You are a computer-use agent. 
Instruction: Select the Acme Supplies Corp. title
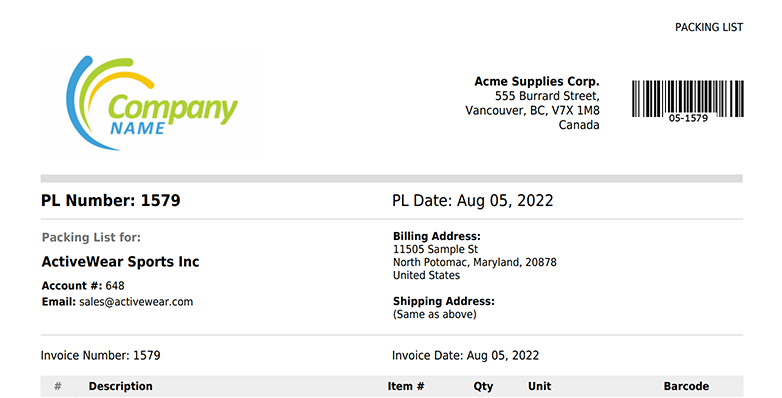pyautogui.click(x=537, y=81)
